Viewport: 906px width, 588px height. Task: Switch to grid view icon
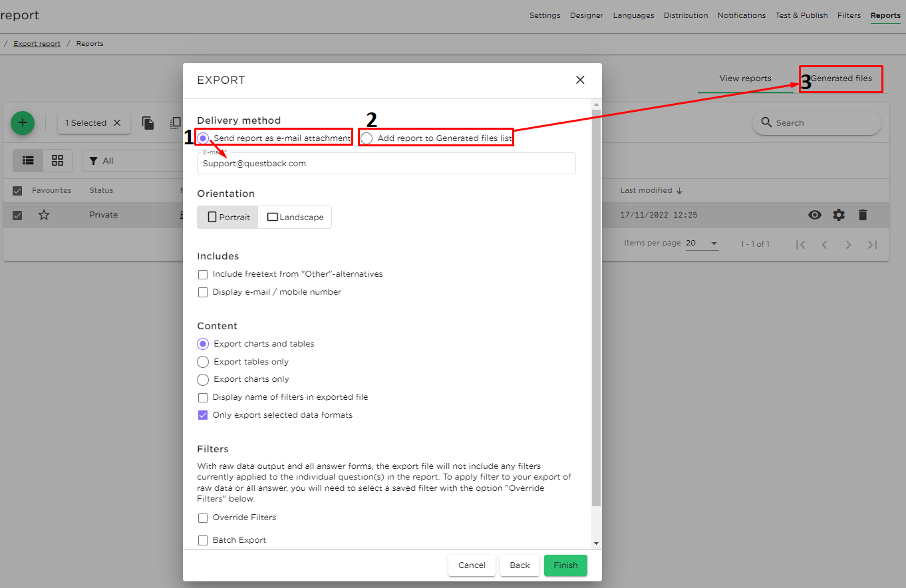point(57,160)
